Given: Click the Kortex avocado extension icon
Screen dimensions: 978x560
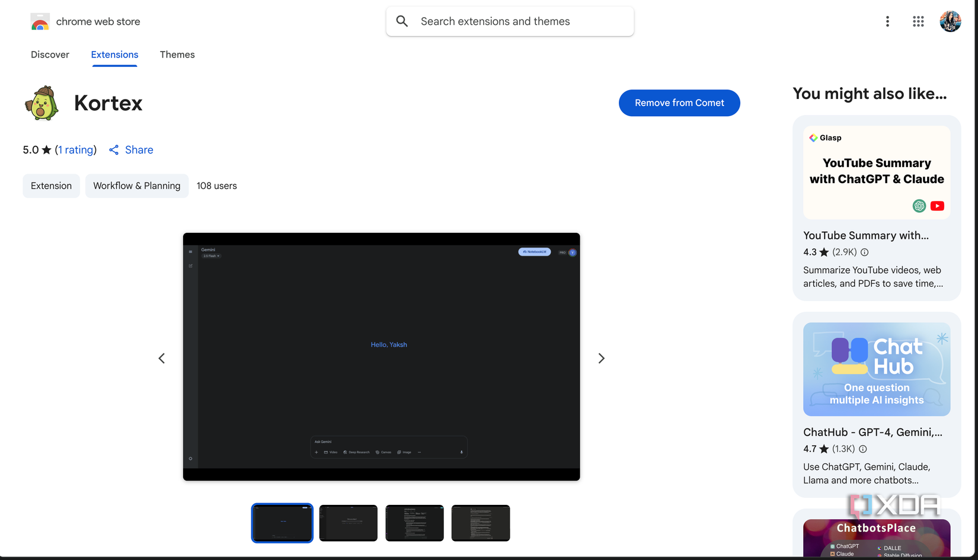Looking at the screenshot, I should tap(40, 103).
